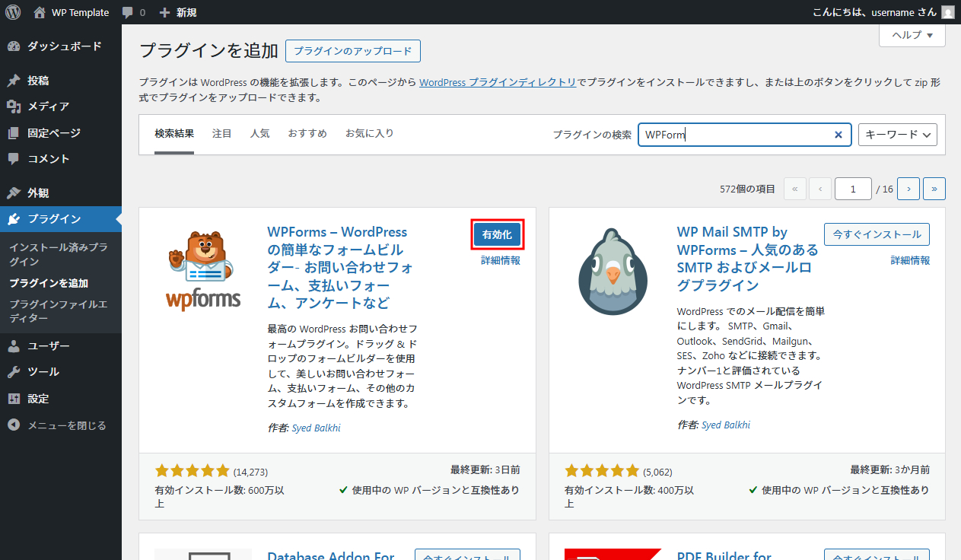This screenshot has width=961, height=560.
Task: Click プラグインのアップロード button
Action: pyautogui.click(x=353, y=52)
